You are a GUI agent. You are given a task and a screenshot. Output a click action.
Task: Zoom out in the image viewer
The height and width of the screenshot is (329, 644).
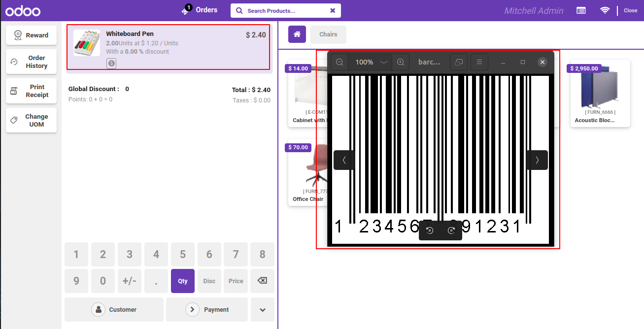tap(339, 62)
